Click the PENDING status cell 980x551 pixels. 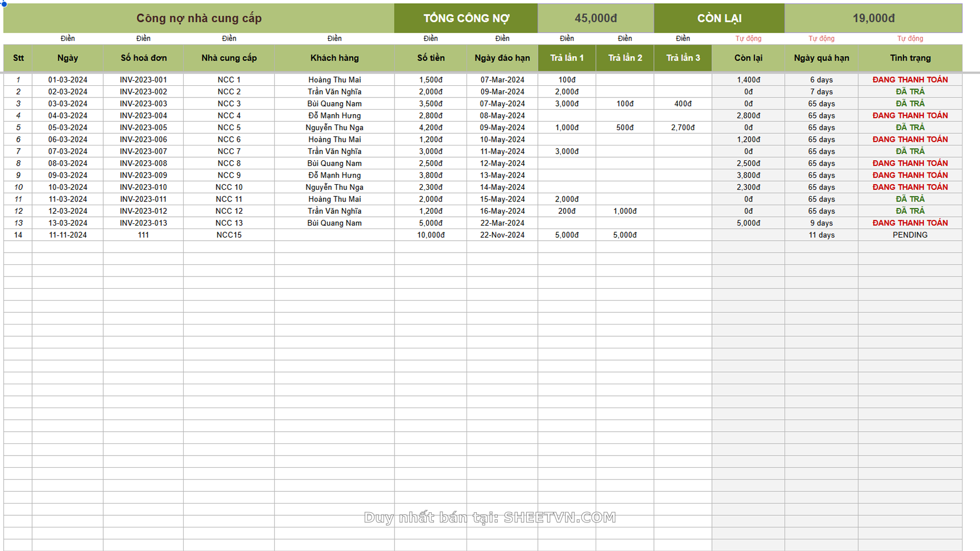pos(910,235)
